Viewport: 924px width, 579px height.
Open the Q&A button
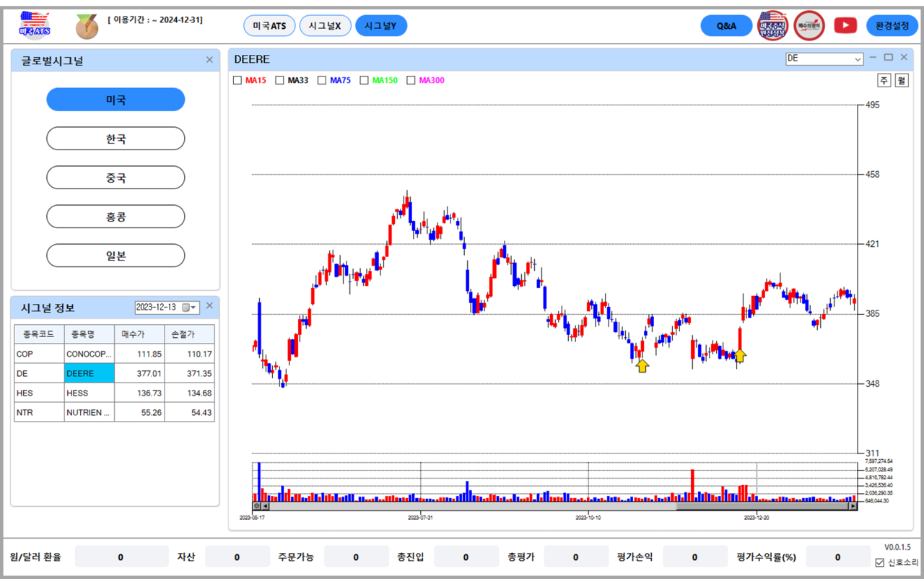(726, 26)
